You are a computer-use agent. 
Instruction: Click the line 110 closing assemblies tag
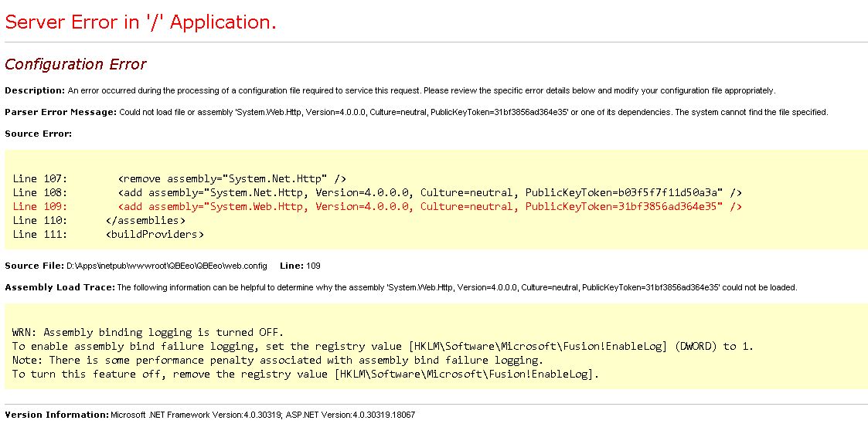click(98, 220)
